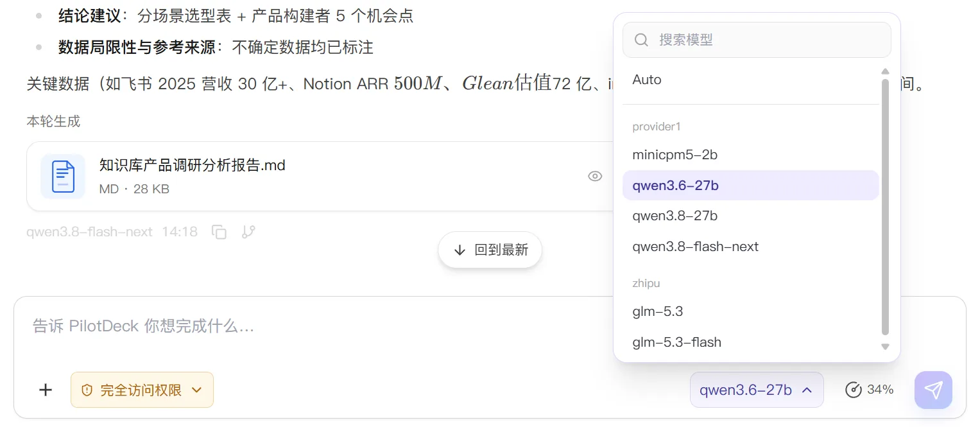The image size is (980, 427).
Task: Click the model list scrollbar up arrow
Action: [885, 71]
